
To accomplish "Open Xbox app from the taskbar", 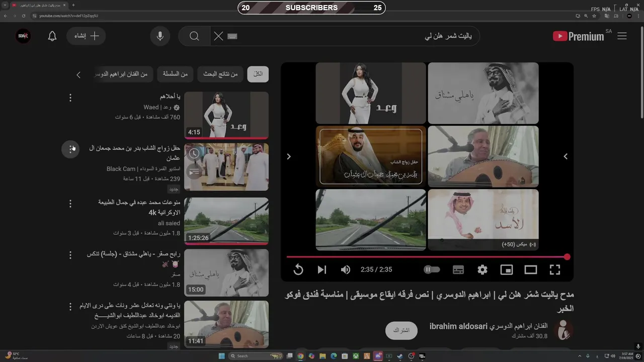I will tap(356, 356).
